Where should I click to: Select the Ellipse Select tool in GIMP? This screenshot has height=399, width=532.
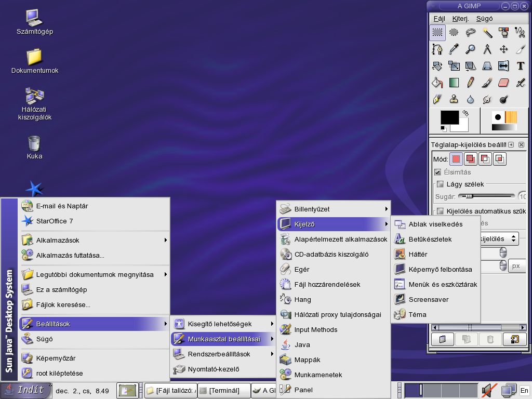click(x=454, y=33)
